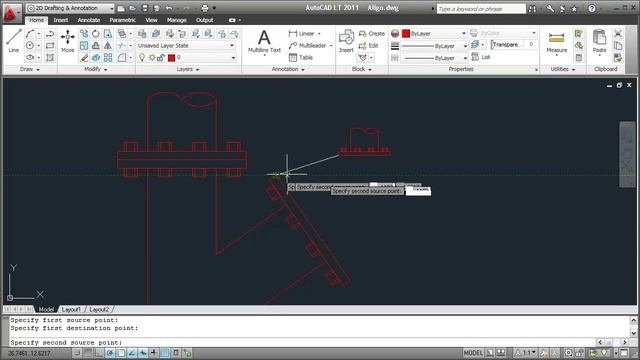Select the Line tool
Viewport: 640px width, 360px height.
(x=13, y=41)
